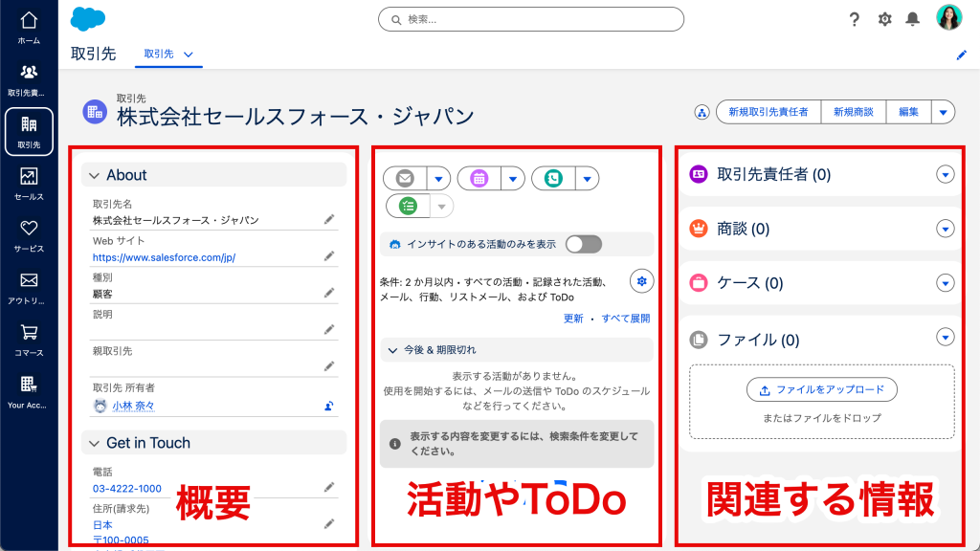Edit 親取引先 field pencil icon
The height and width of the screenshot is (551, 980).
coord(329,366)
